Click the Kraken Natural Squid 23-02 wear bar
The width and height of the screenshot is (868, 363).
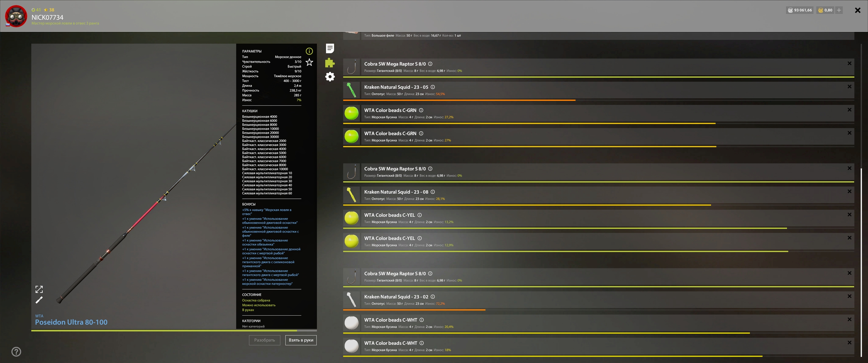tap(414, 310)
